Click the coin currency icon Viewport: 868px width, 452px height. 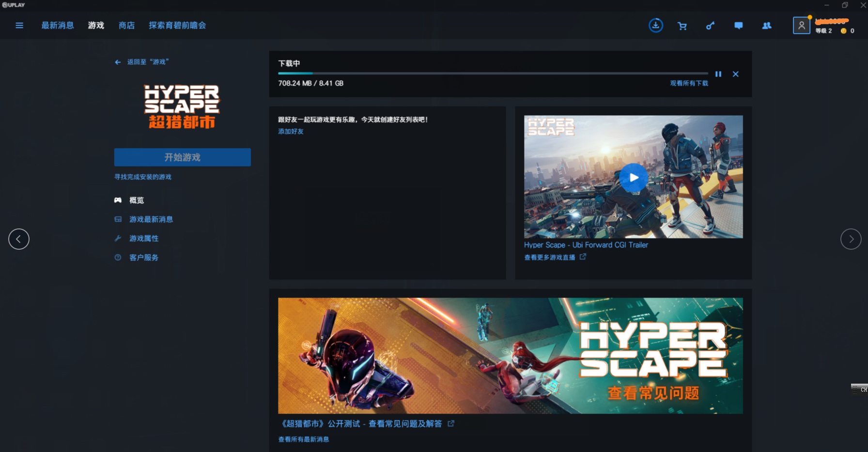(x=843, y=31)
